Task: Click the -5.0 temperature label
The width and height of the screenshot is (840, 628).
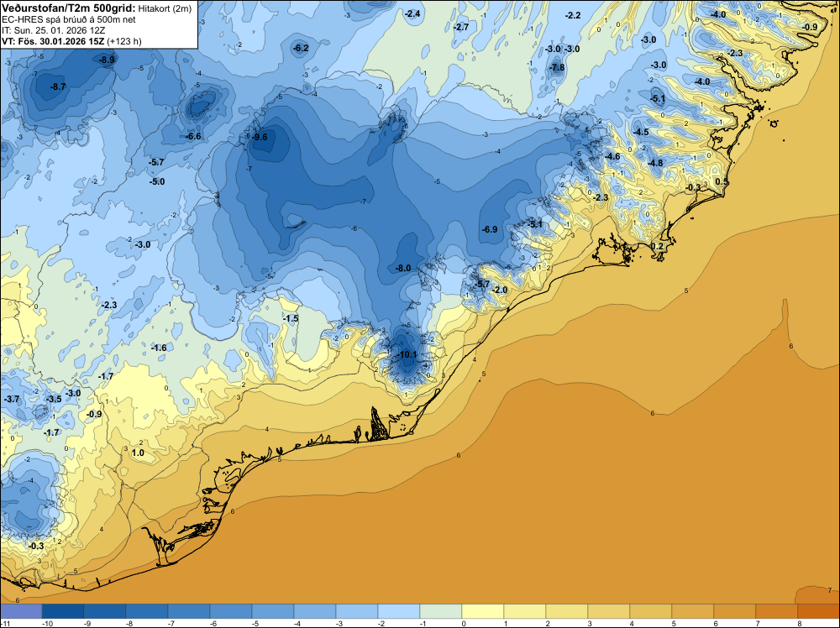Action: click(x=157, y=181)
